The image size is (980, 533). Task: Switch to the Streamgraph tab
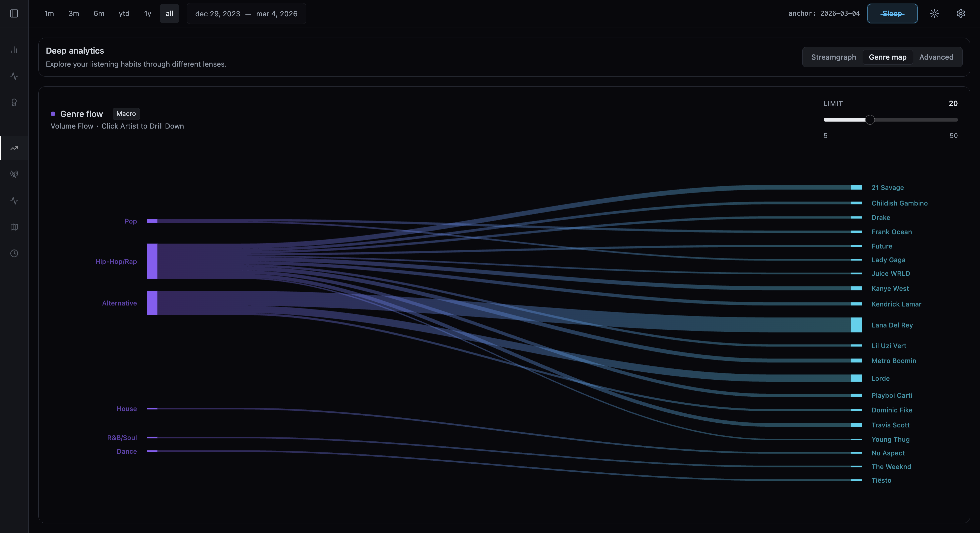(x=833, y=57)
